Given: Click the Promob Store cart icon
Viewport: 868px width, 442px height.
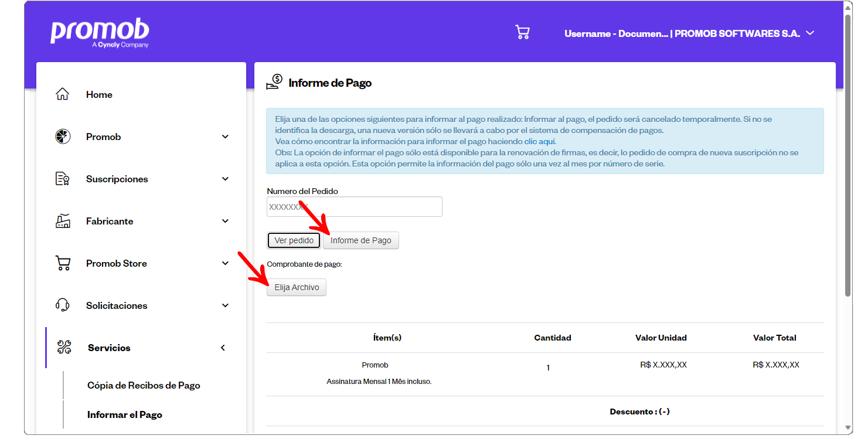Looking at the screenshot, I should [63, 263].
